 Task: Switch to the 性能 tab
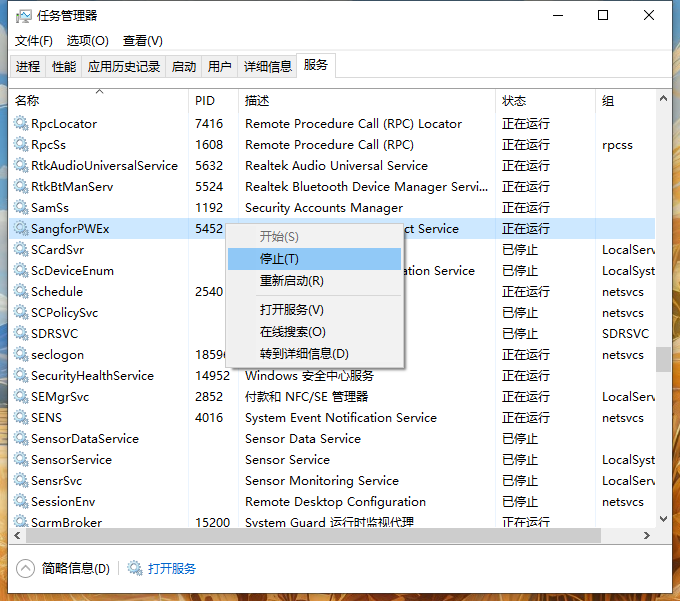click(x=64, y=66)
